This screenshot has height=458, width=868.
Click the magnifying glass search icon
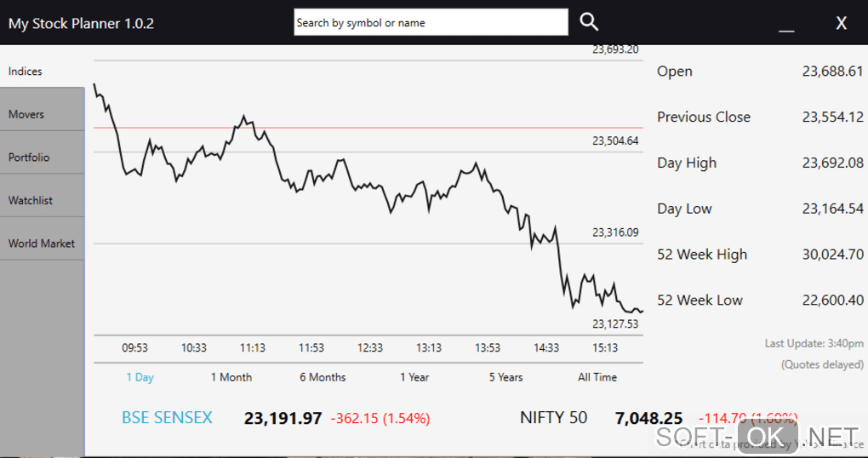tap(589, 22)
